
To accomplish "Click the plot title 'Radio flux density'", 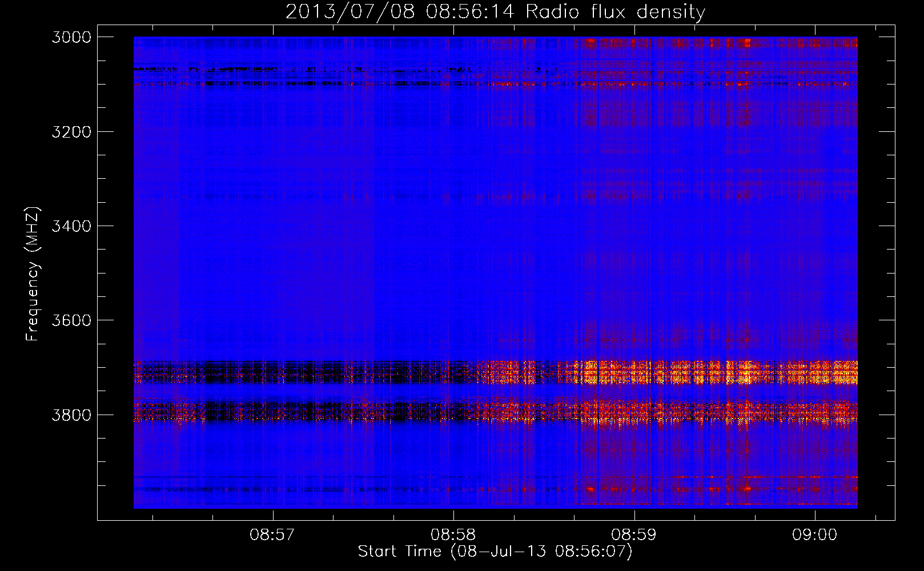I will (x=616, y=11).
